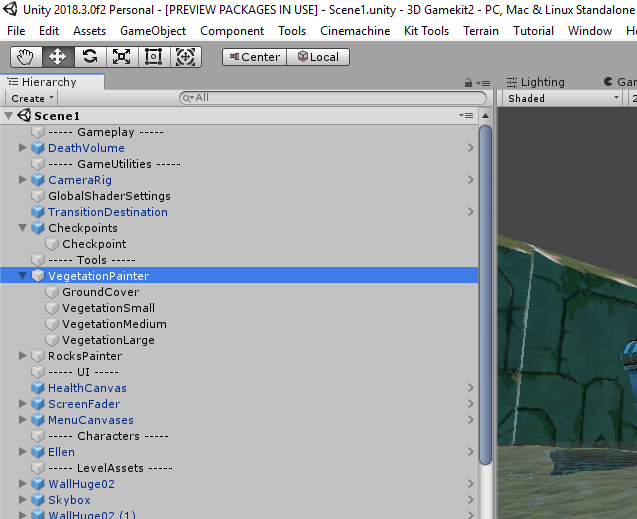Click the Unity logo beside Scene1
Viewport: 637px width, 519px height.
(24, 116)
